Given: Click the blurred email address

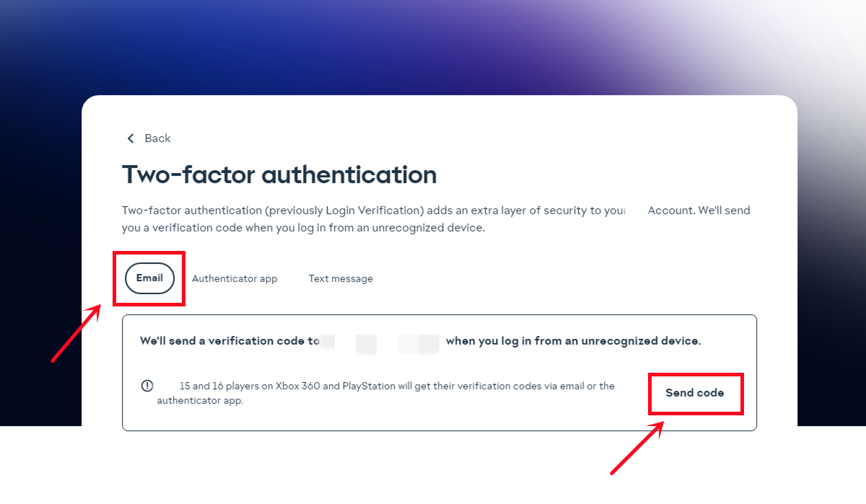Looking at the screenshot, I should click(x=381, y=342).
